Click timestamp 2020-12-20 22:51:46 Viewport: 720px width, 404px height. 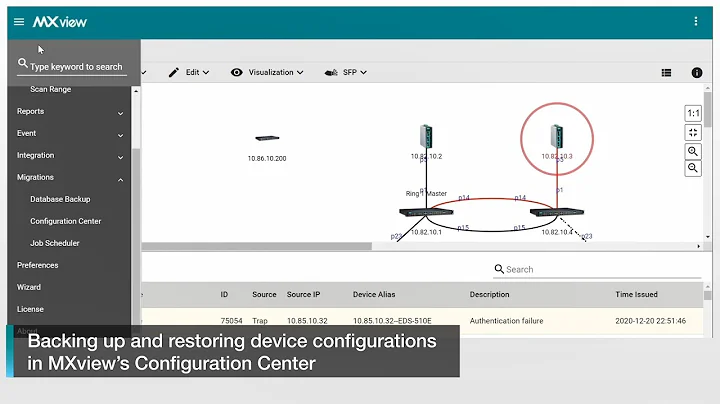[651, 321]
